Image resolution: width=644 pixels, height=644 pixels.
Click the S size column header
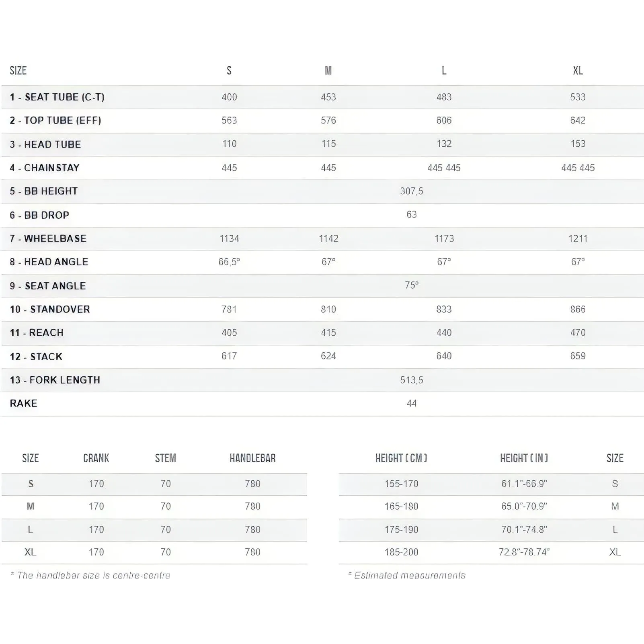(x=229, y=71)
